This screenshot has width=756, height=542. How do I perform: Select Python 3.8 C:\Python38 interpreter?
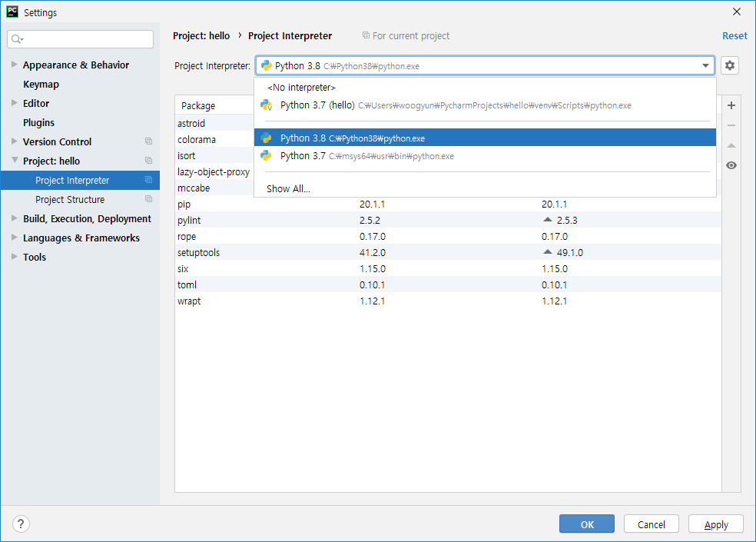485,138
